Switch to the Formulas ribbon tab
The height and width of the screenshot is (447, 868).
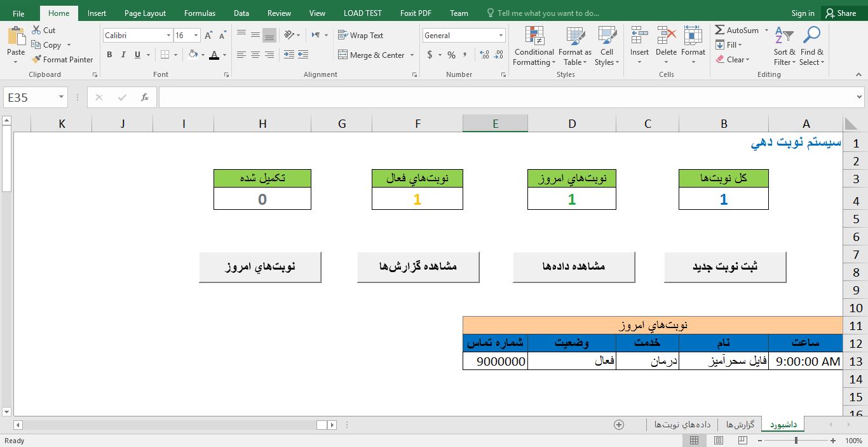pos(200,13)
